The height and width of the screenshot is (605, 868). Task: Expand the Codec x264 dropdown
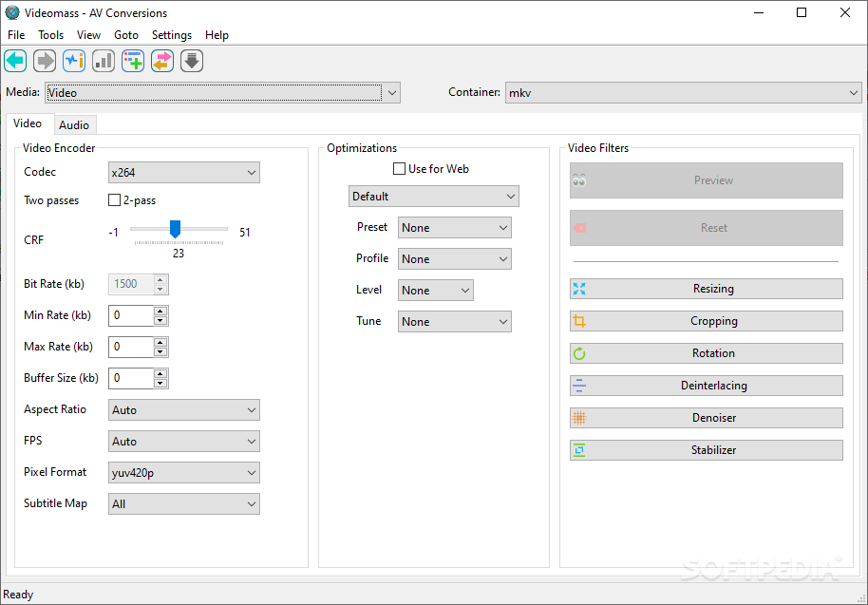click(184, 173)
